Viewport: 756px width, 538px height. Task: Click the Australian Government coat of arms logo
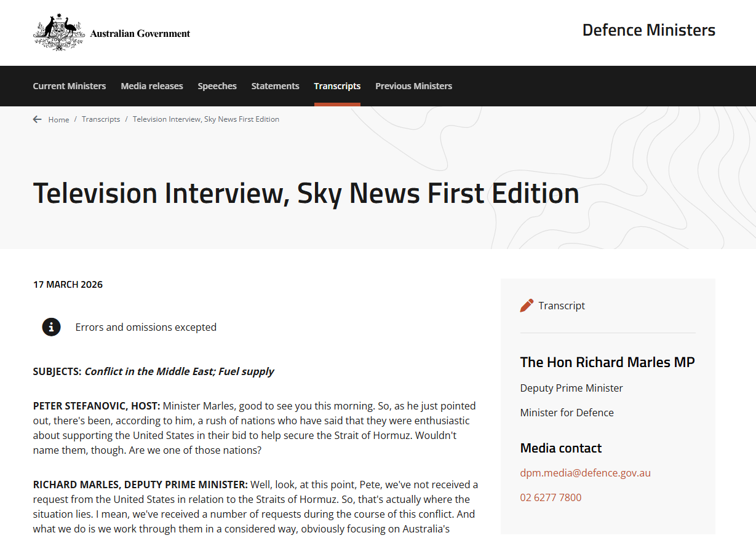[x=58, y=32]
